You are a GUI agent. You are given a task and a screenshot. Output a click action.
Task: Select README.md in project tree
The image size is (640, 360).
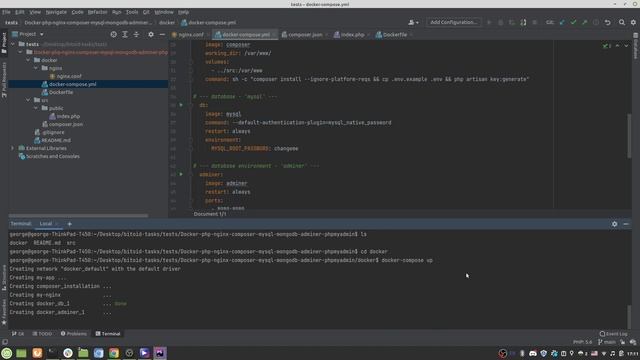[52, 140]
